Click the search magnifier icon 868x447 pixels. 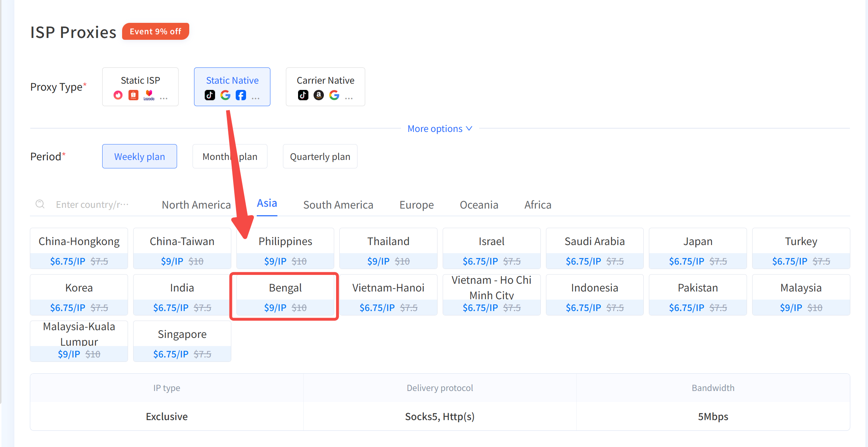40,204
